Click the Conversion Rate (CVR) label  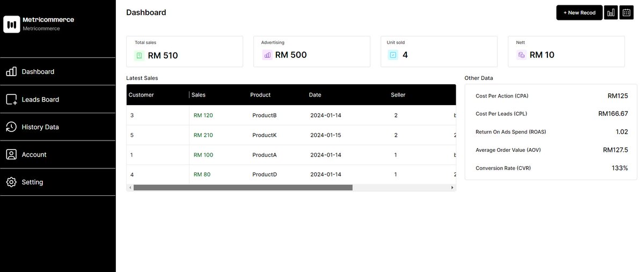coord(503,168)
